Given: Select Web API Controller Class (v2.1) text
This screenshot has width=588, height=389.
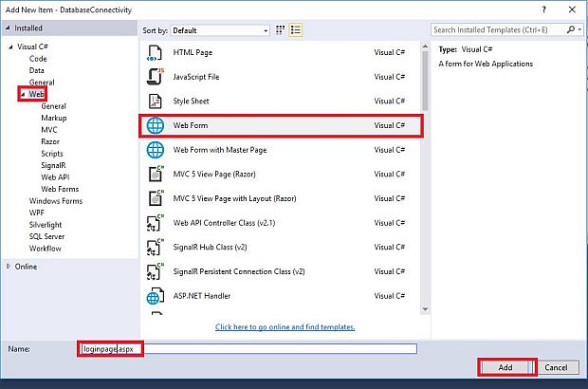Looking at the screenshot, I should [224, 223].
